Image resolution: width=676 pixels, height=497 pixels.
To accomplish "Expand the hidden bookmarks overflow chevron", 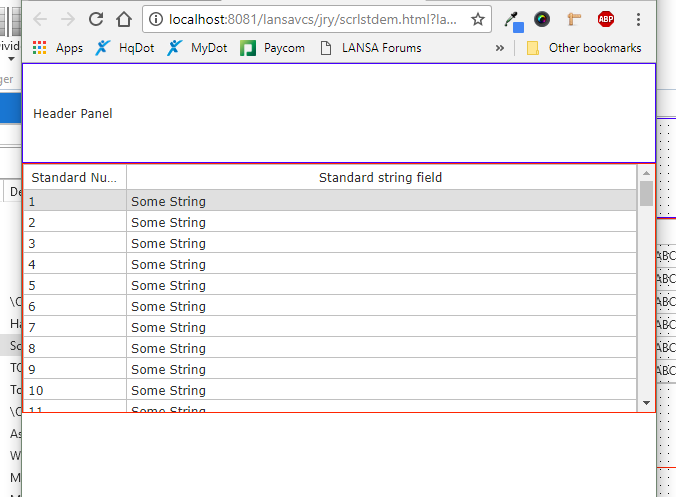I will pyautogui.click(x=500, y=48).
